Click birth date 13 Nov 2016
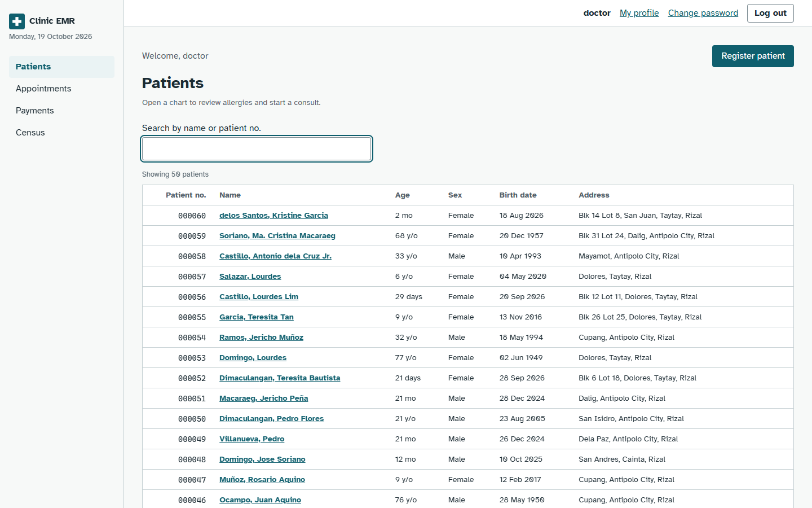 click(520, 317)
